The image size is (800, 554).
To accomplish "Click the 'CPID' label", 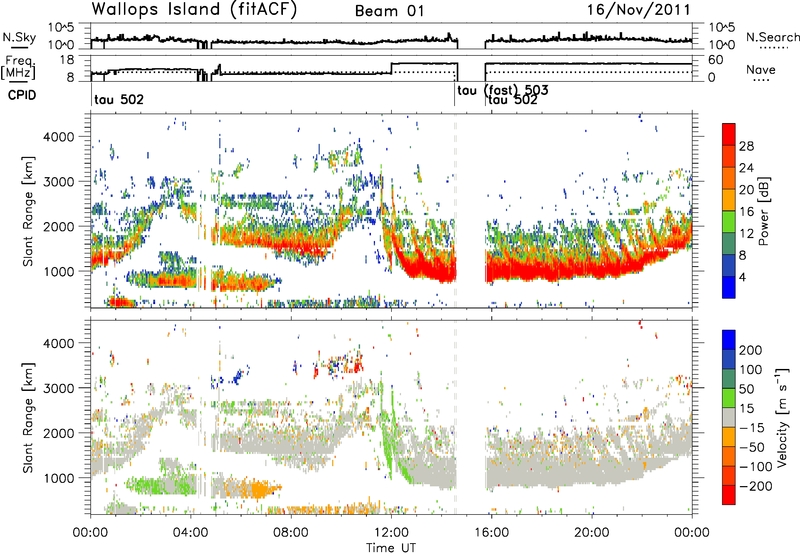I will 22,95.
